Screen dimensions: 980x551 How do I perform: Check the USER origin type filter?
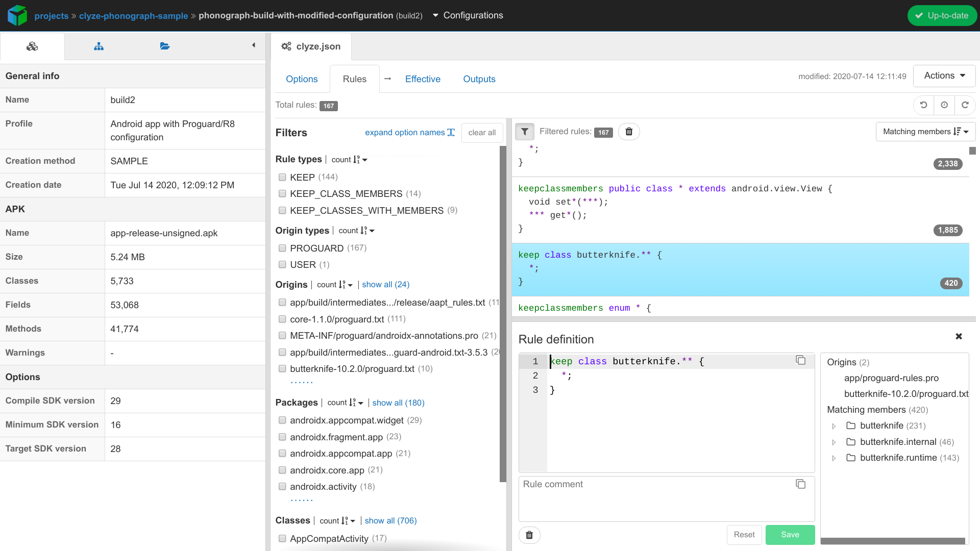tap(282, 264)
